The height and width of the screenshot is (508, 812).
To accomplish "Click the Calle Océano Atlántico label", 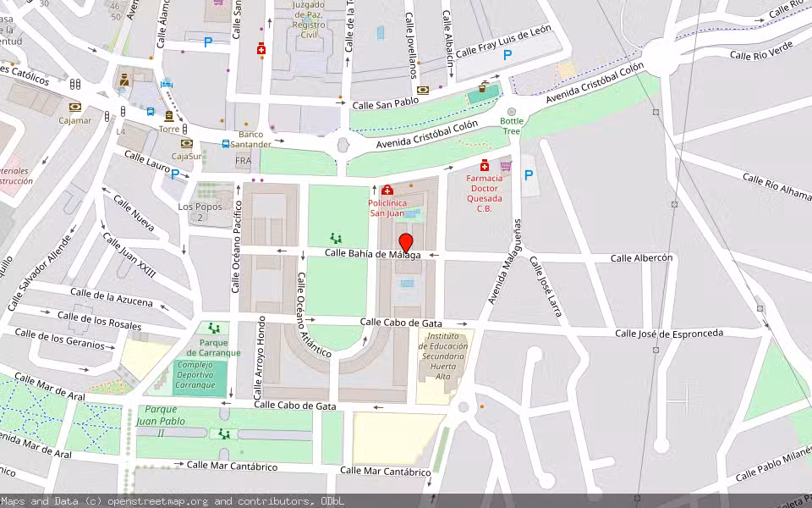I will pos(314,315).
